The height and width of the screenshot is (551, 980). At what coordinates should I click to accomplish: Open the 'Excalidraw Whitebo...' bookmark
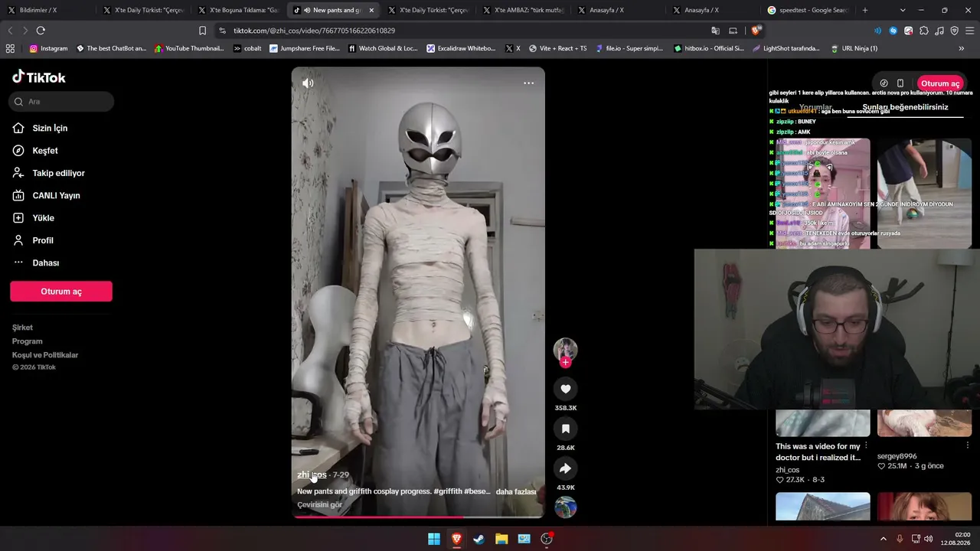[x=461, y=48]
